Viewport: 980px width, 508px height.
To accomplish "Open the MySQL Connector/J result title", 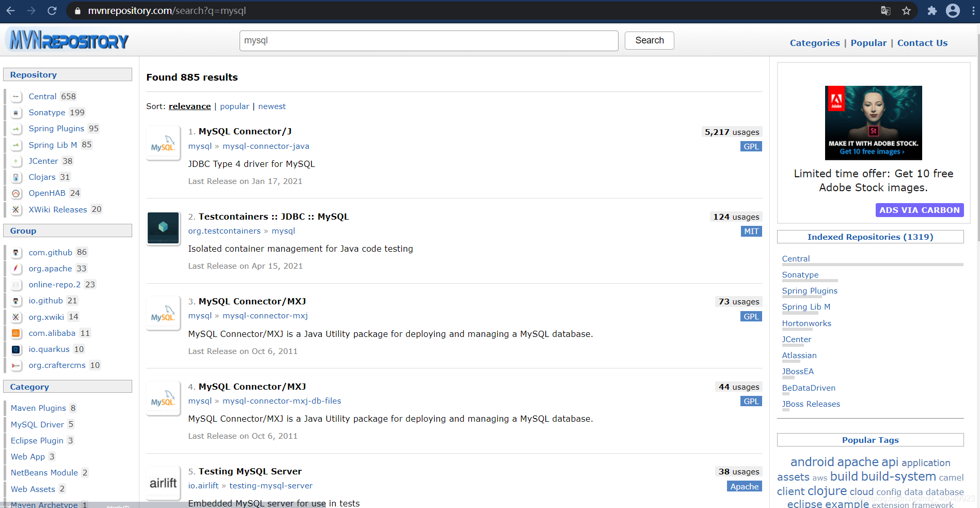I will 245,131.
